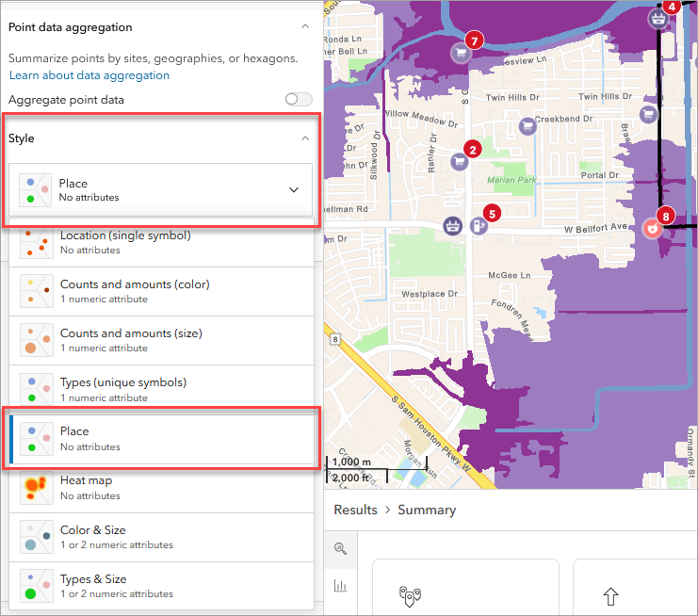
Task: Click gas pump marker near marker 5
Action: coord(479,226)
